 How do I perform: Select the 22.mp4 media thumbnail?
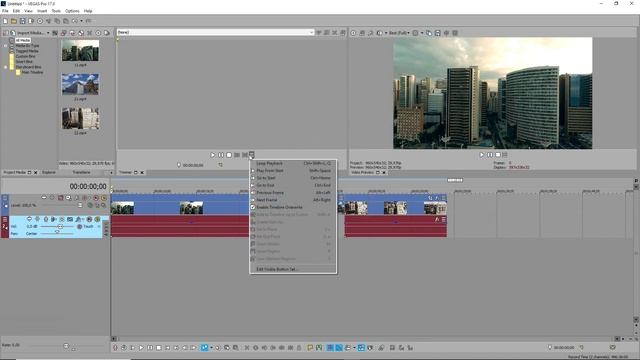pos(80,118)
